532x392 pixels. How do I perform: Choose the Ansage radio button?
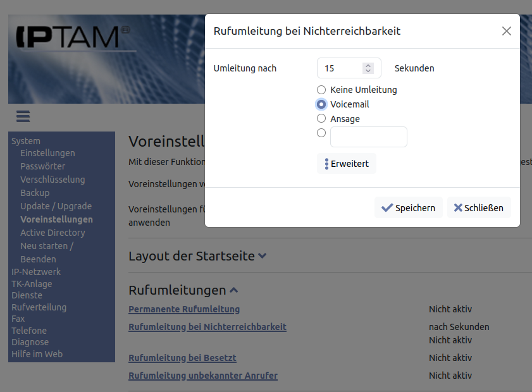(321, 118)
